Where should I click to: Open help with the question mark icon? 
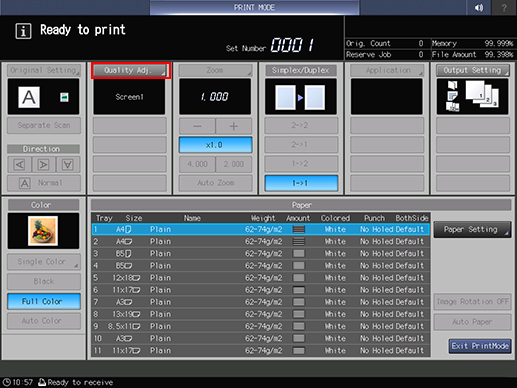click(504, 7)
